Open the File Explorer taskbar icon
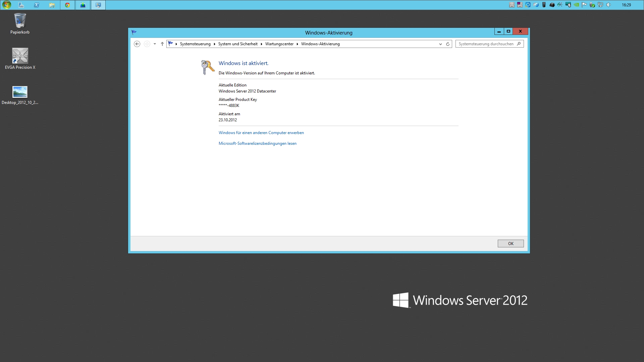The height and width of the screenshot is (362, 644). point(52,5)
